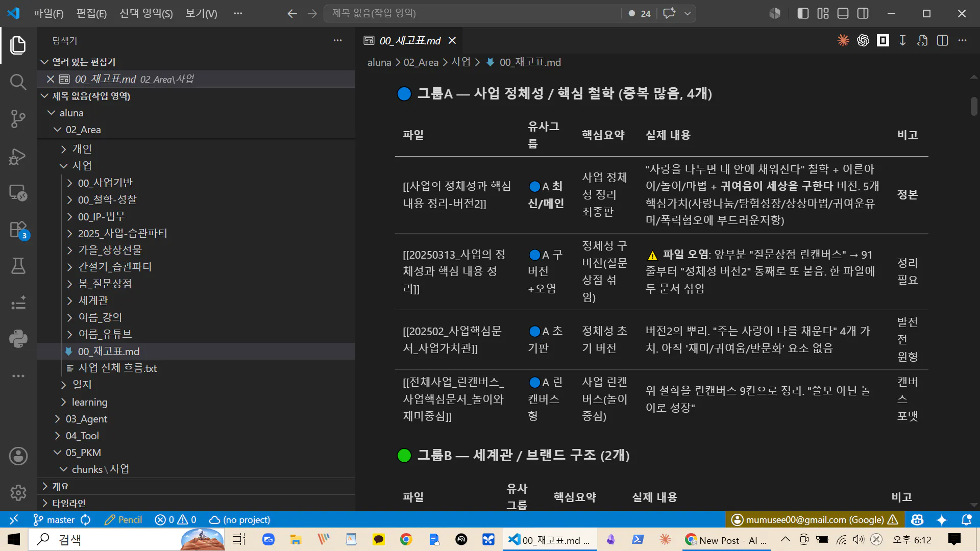This screenshot has height=551, width=980.
Task: Open the Windows Start menu
Action: click(x=14, y=539)
